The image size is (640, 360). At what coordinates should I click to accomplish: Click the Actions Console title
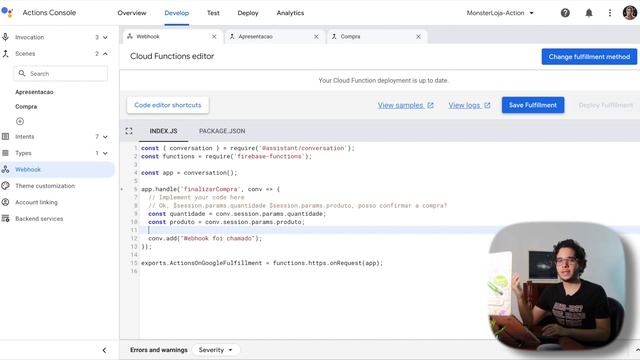49,13
